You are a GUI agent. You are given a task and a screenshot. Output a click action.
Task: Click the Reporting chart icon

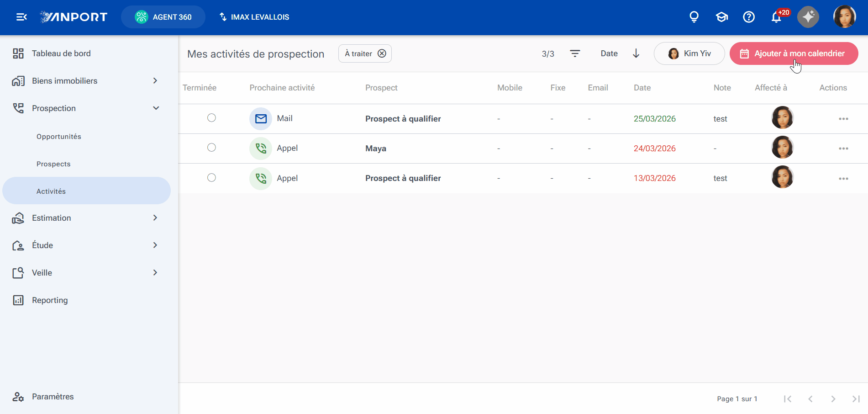point(18,300)
